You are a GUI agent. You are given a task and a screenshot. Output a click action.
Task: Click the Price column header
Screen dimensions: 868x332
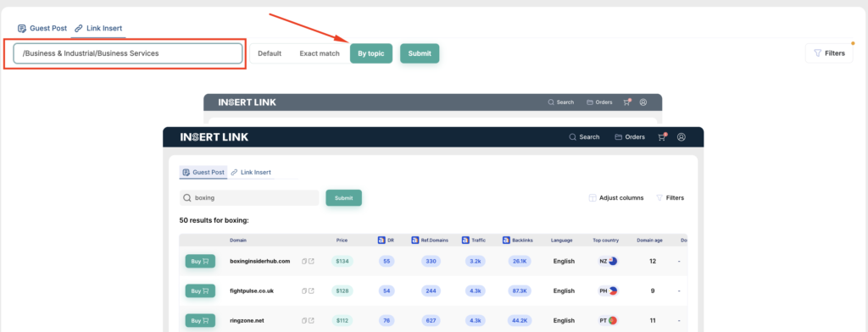tap(342, 241)
